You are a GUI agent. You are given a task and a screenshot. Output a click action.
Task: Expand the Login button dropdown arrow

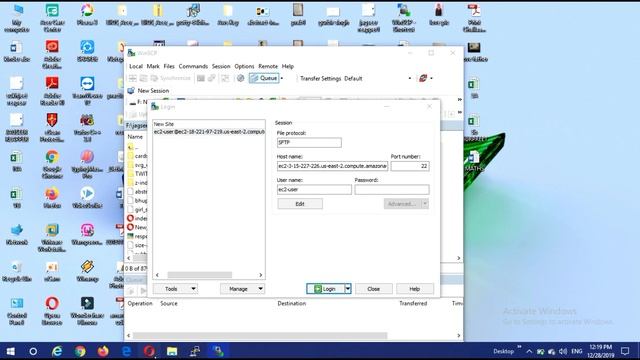[348, 289]
